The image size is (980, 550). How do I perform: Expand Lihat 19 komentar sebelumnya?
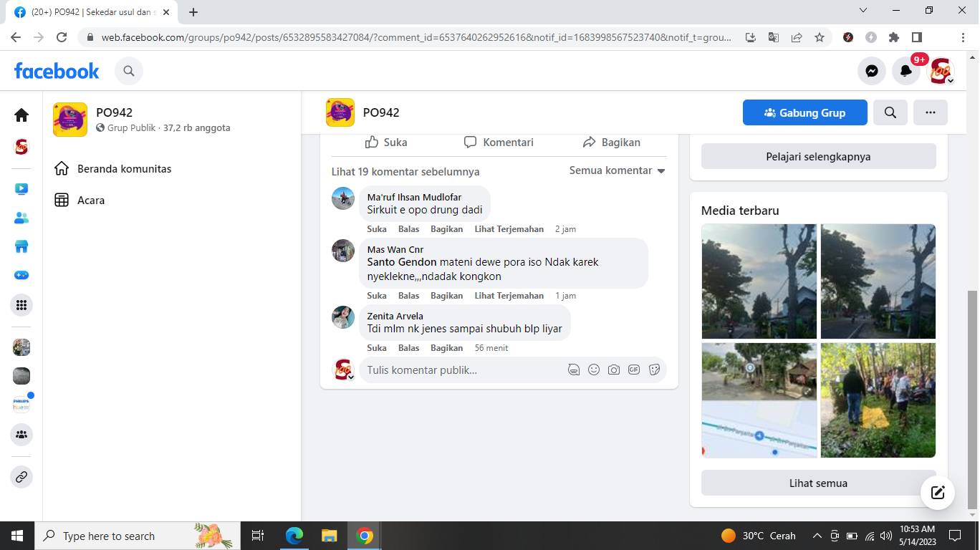tap(405, 172)
